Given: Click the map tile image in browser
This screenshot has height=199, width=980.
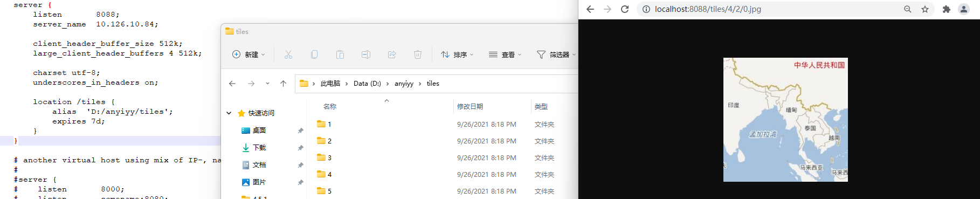Looking at the screenshot, I should pyautogui.click(x=785, y=120).
